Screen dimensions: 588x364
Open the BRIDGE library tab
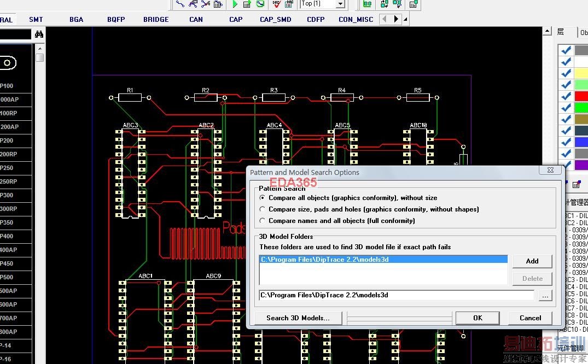[x=156, y=20]
